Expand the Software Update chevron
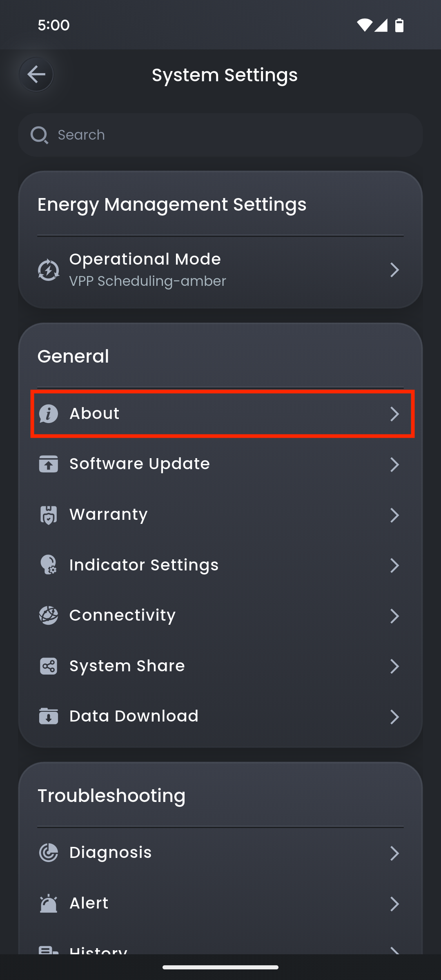 [x=394, y=464]
